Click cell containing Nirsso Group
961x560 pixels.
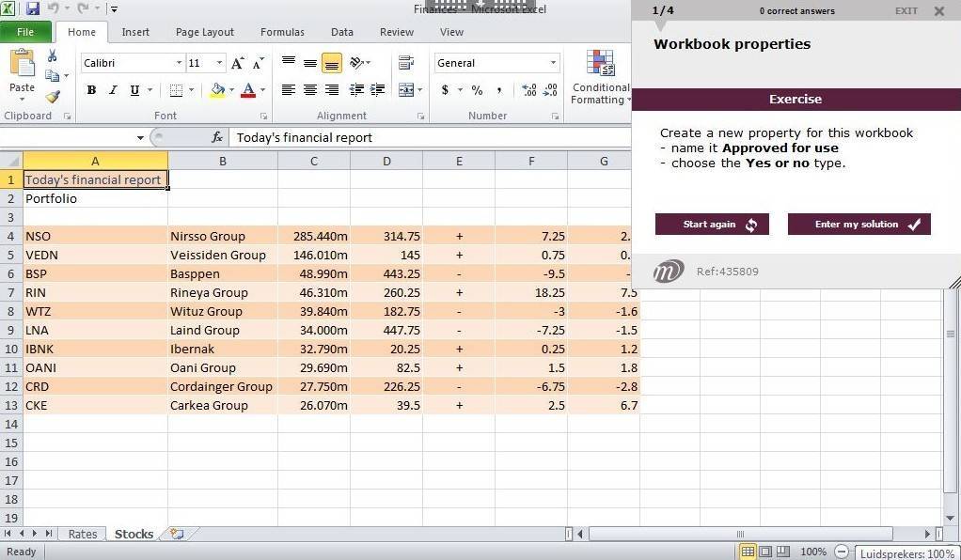click(222, 236)
